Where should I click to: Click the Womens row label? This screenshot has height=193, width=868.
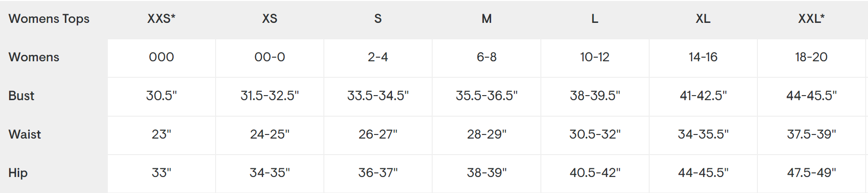[x=34, y=57]
